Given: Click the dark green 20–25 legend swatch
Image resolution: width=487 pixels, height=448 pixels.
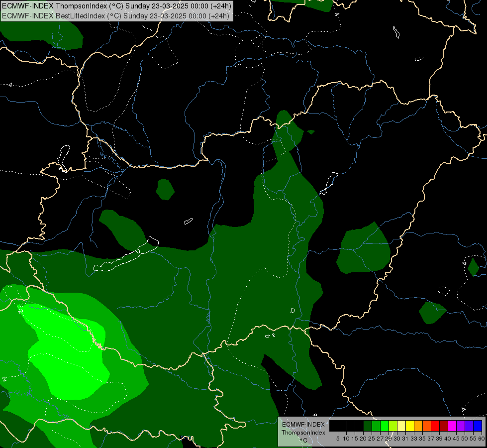Looking at the screenshot, I should coord(368,426).
